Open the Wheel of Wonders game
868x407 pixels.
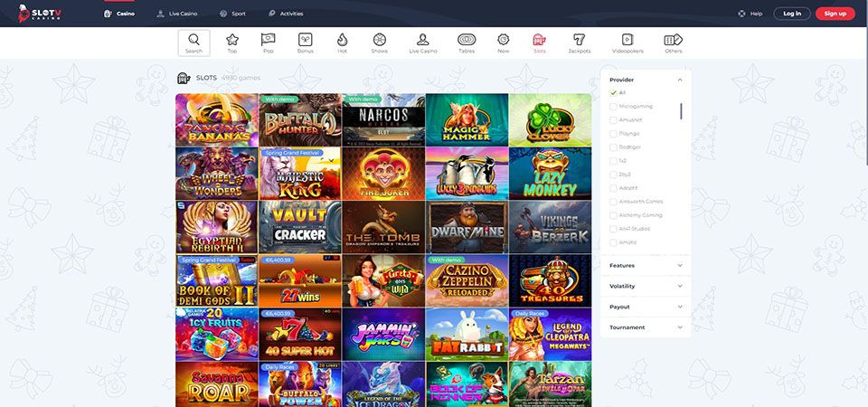pos(217,174)
